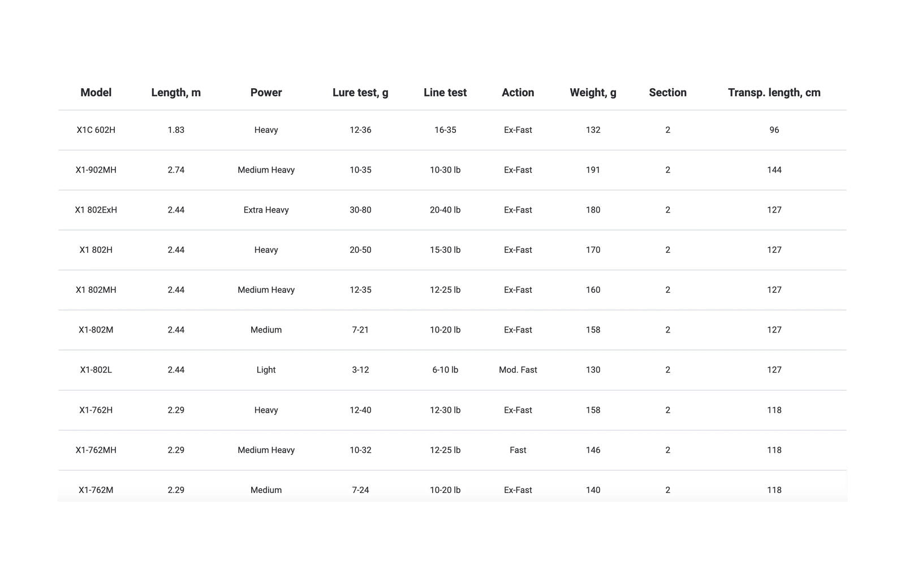The width and height of the screenshot is (905, 588).
Task: Click the Transp. length, cm header
Action: [x=774, y=93]
